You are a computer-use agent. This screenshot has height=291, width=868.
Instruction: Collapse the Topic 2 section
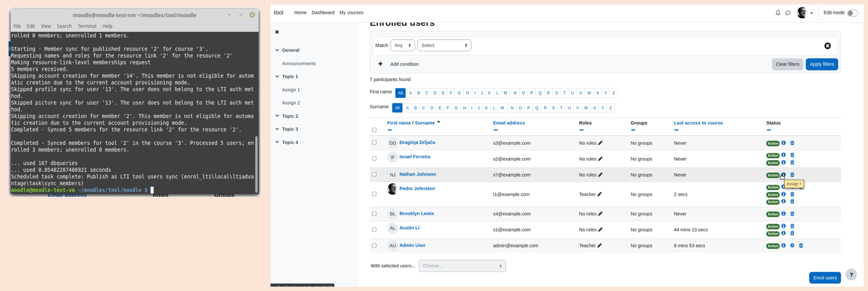(x=278, y=116)
